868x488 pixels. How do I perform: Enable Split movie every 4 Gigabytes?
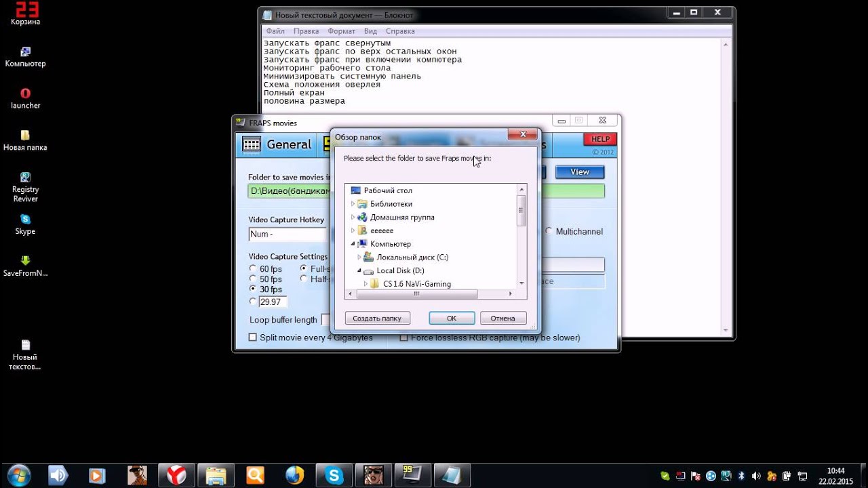(253, 338)
